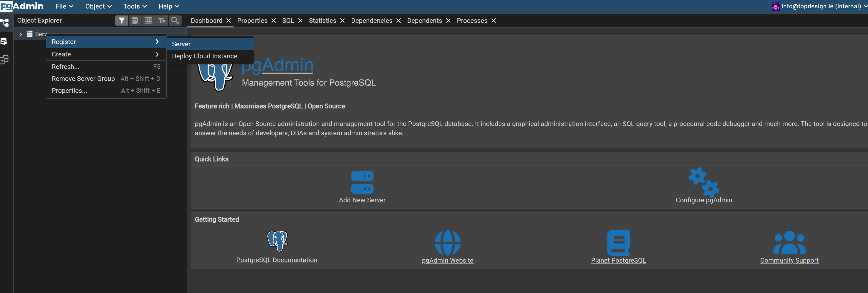This screenshot has width=868, height=293.
Task: Close the SQL tab
Action: [x=300, y=21]
